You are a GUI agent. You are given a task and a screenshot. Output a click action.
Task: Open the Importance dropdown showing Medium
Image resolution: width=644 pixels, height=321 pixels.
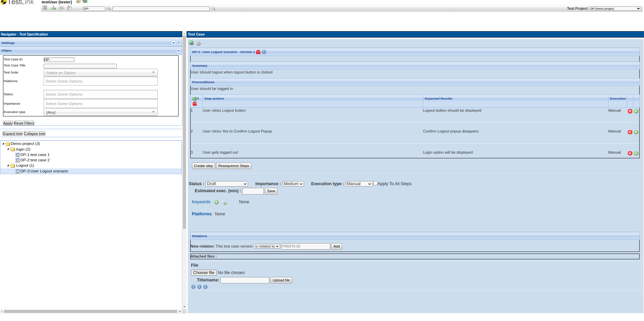[293, 184]
